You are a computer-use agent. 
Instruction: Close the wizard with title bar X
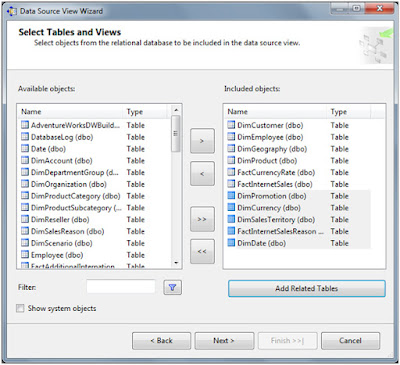(x=380, y=9)
